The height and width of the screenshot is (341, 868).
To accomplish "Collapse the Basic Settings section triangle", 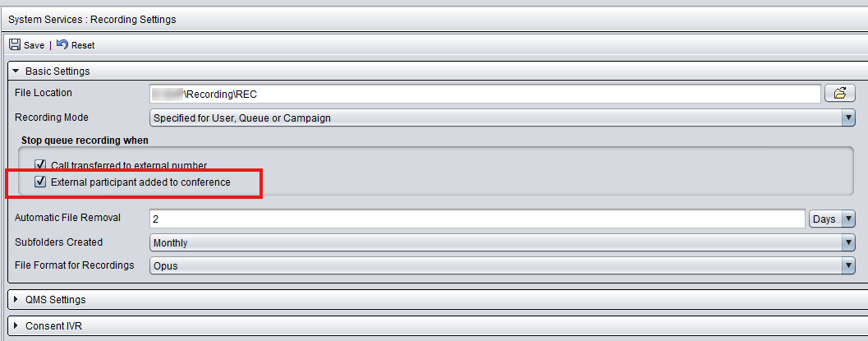I will 16,71.
